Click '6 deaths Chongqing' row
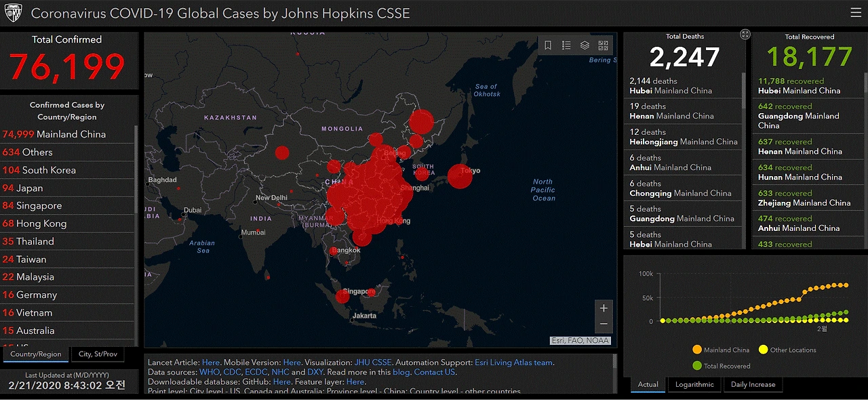The width and height of the screenshot is (868, 401). click(682, 188)
